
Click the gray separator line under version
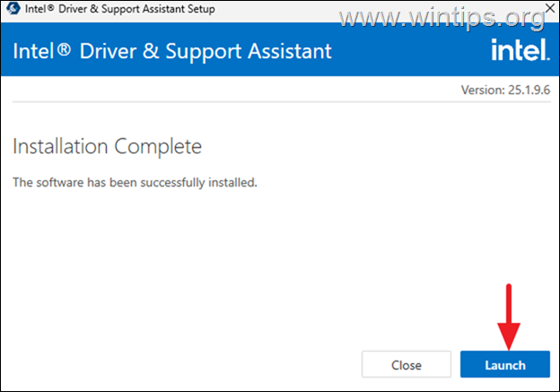(282, 101)
